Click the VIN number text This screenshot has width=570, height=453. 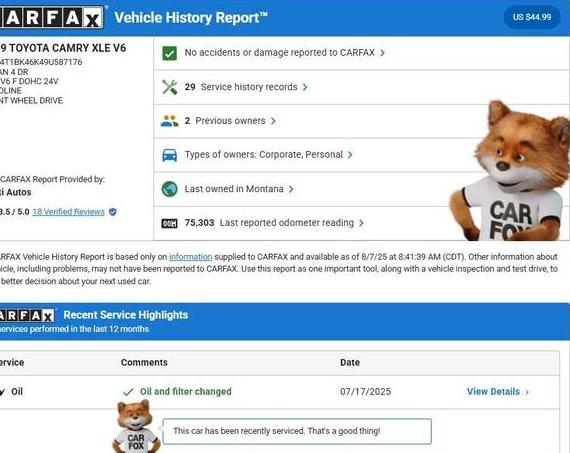coord(41,62)
